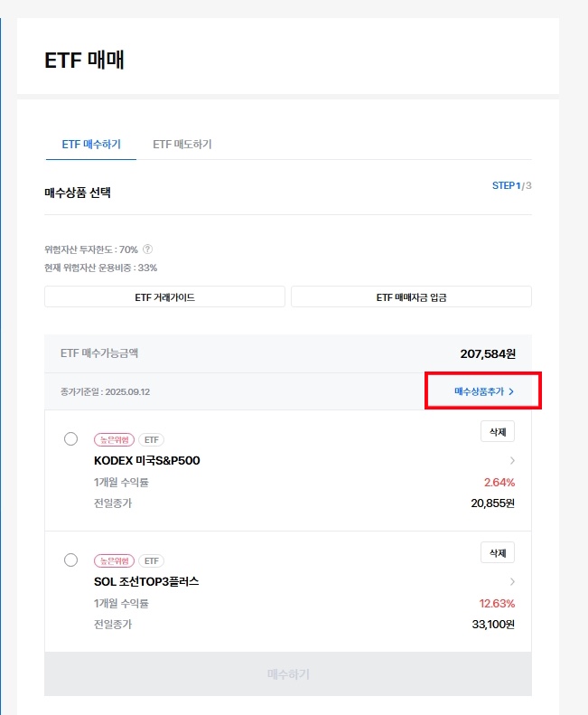Click the SOL 조선TOP3플러스 product name
The height and width of the screenshot is (715, 588).
coord(146,581)
